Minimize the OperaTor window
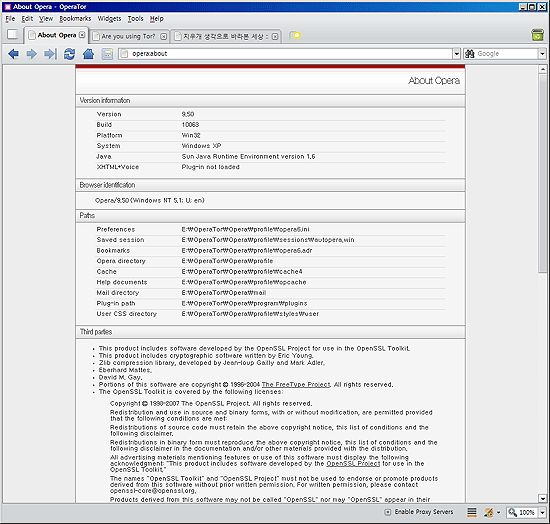The image size is (550, 524). pyautogui.click(x=523, y=7)
